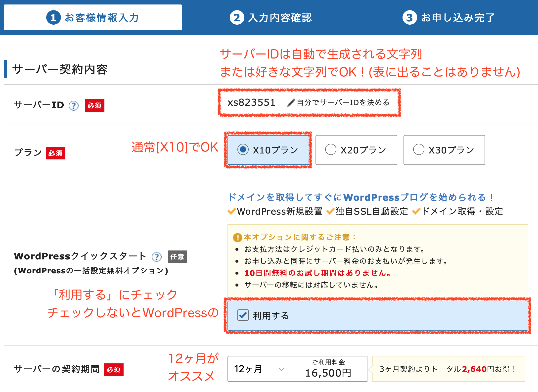The height and width of the screenshot is (392, 538).
Task: Click the server ID text xs823551
Action: pyautogui.click(x=251, y=102)
